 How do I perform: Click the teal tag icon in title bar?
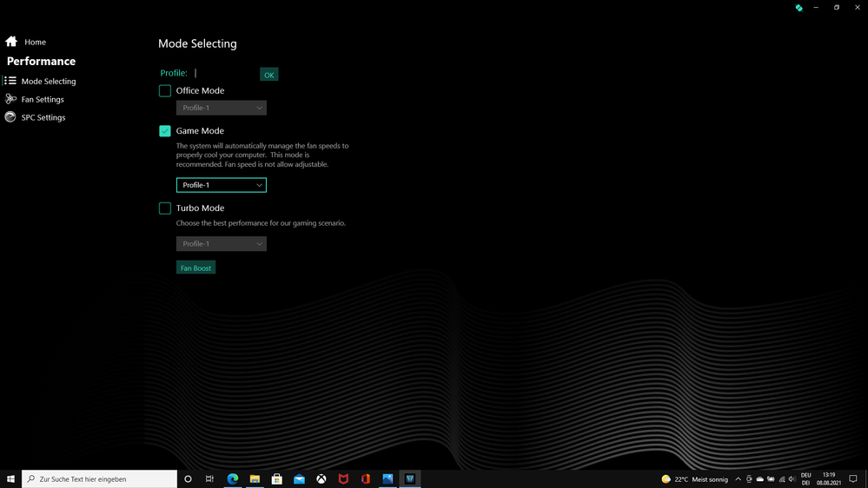pyautogui.click(x=798, y=8)
